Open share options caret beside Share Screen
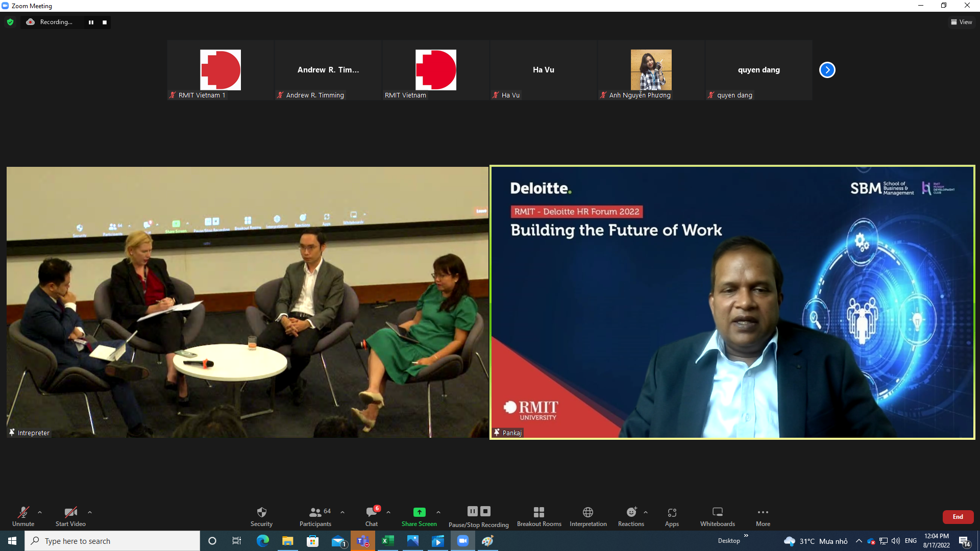 [x=438, y=512]
